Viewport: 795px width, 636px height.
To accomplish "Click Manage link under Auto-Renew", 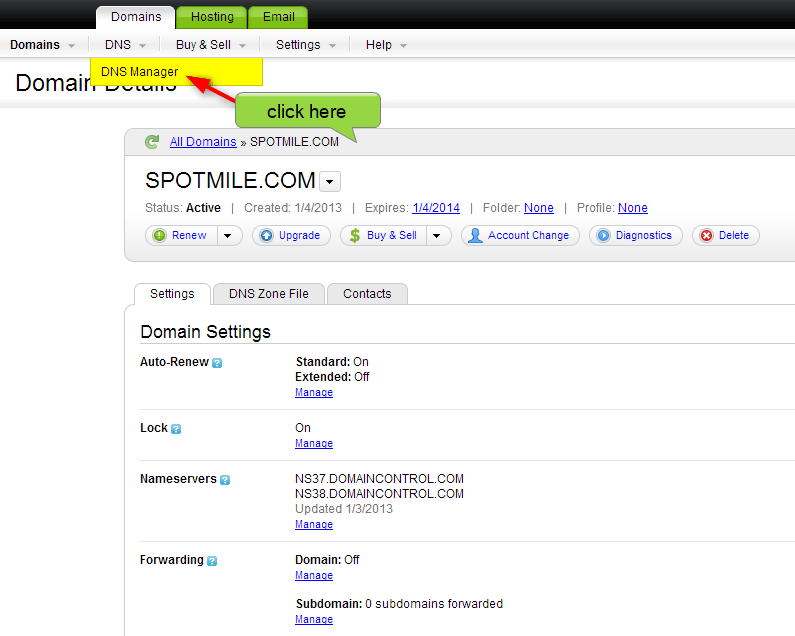I will 314,393.
